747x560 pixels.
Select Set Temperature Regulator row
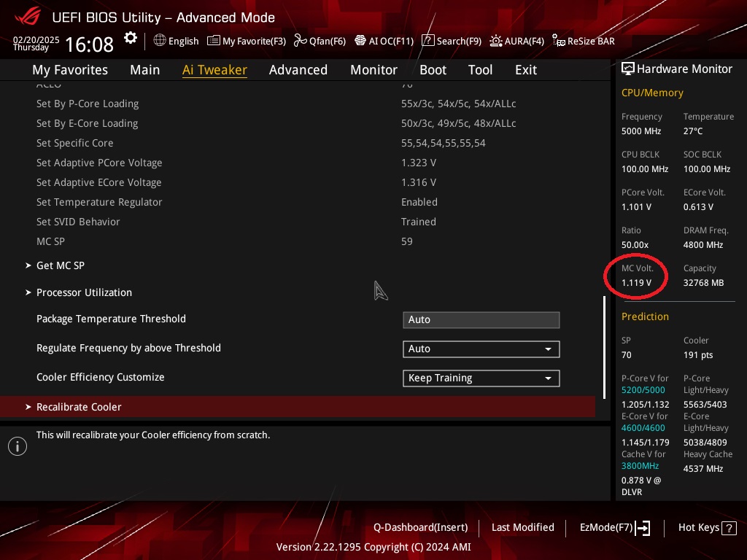point(298,202)
